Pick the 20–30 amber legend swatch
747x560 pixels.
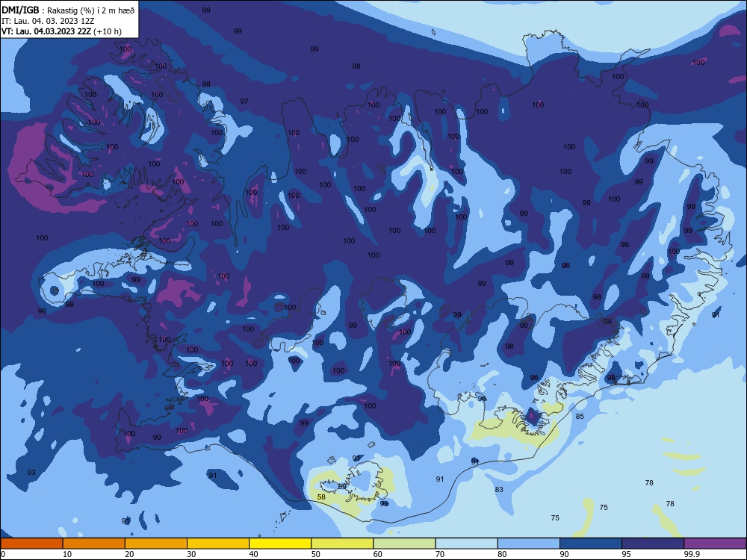[x=156, y=544]
